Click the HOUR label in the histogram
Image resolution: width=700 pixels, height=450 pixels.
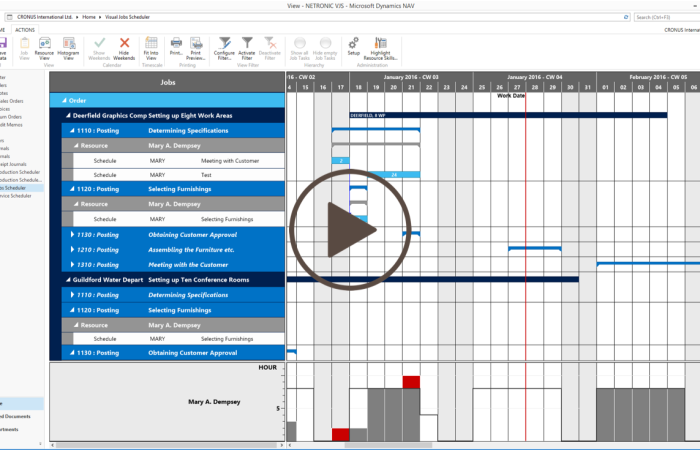pyautogui.click(x=267, y=367)
